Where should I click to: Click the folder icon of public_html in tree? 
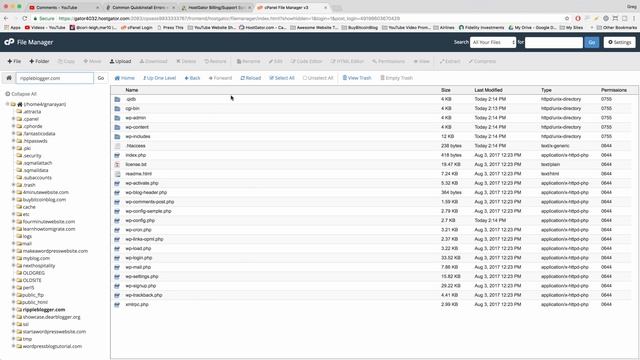coord(19,302)
